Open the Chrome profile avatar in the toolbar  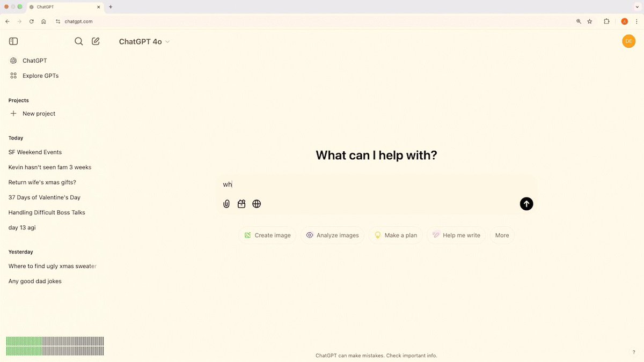625,21
